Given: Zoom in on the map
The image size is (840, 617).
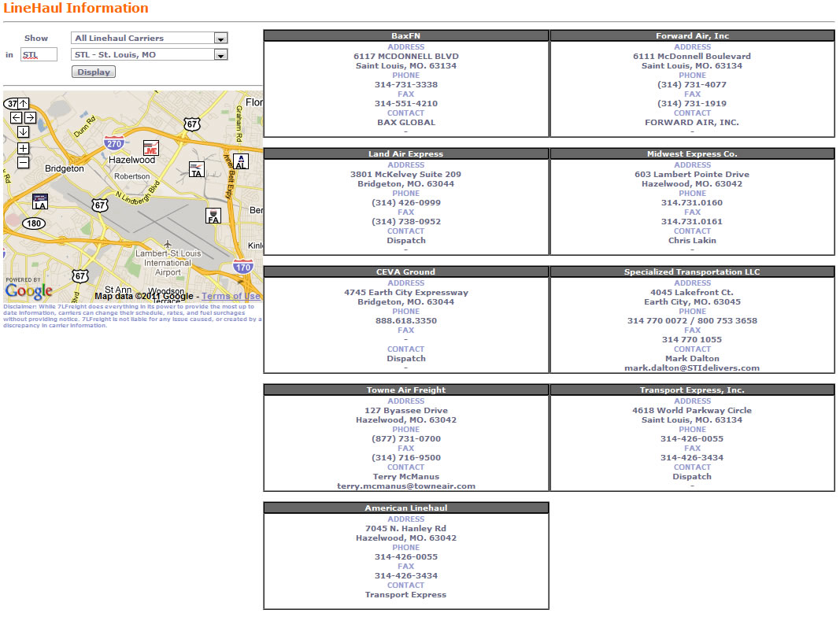Looking at the screenshot, I should click(x=23, y=149).
